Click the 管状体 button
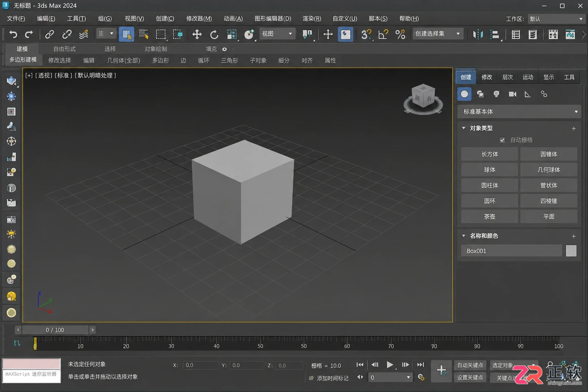Viewport: 588px width, 392px height. (x=549, y=185)
